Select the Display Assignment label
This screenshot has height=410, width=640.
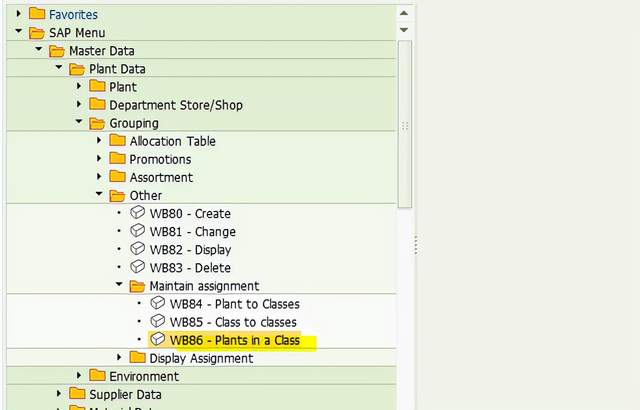(201, 358)
